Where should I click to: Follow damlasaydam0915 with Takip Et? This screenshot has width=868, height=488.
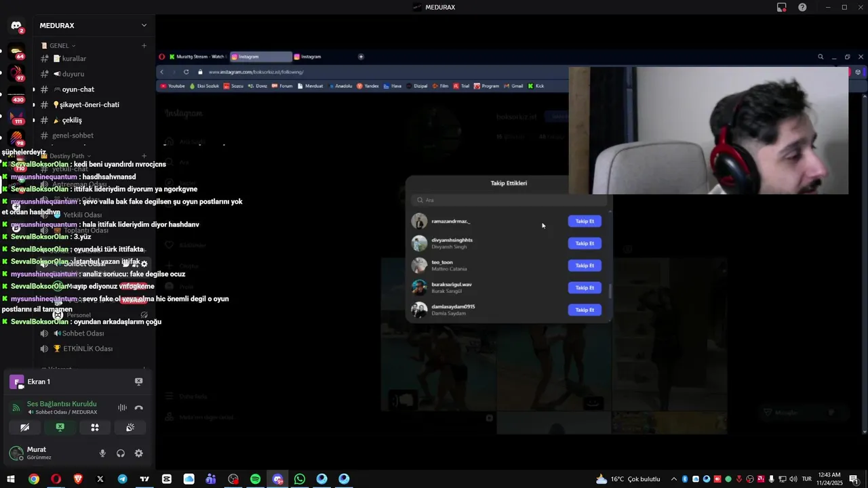pos(585,310)
